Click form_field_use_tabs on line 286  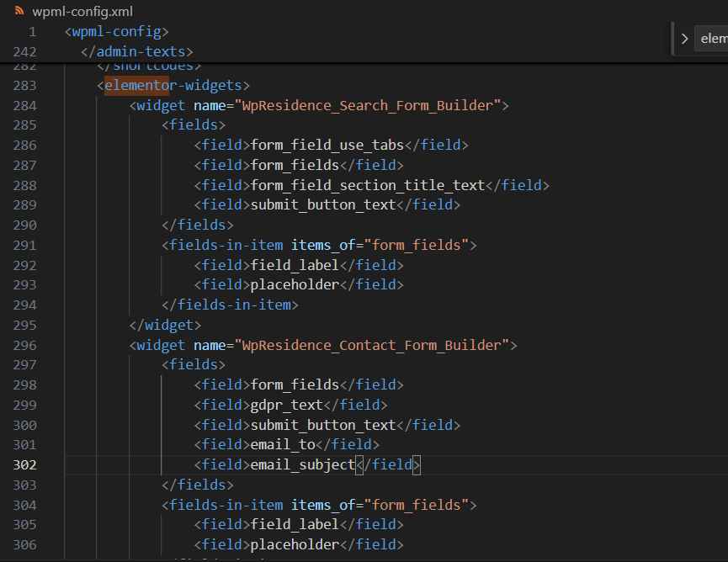point(327,145)
